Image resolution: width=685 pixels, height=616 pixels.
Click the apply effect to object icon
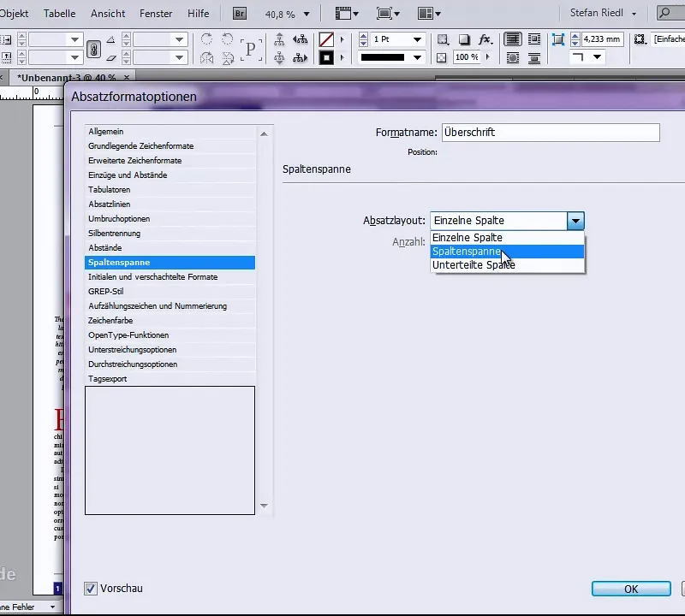pyautogui.click(x=443, y=39)
